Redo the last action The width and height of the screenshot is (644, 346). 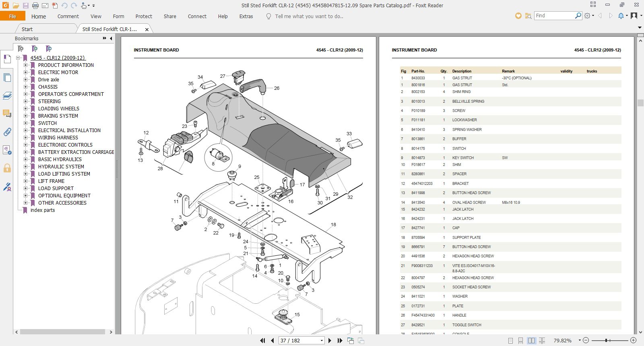(x=74, y=6)
